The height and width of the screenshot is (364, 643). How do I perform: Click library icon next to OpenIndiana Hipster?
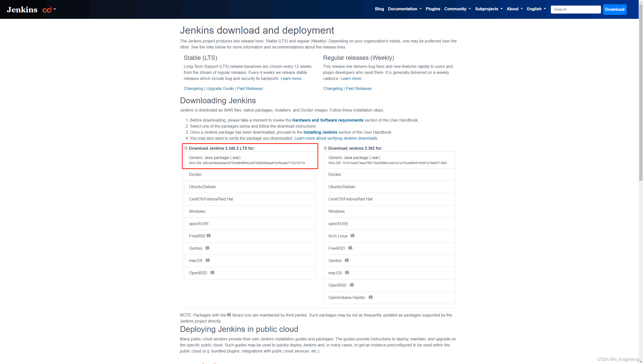tap(371, 297)
